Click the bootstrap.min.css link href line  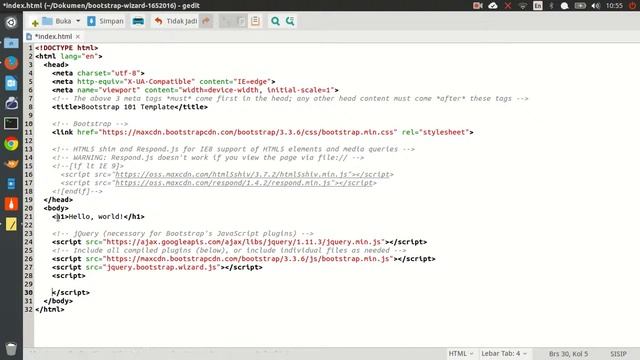click(262, 132)
